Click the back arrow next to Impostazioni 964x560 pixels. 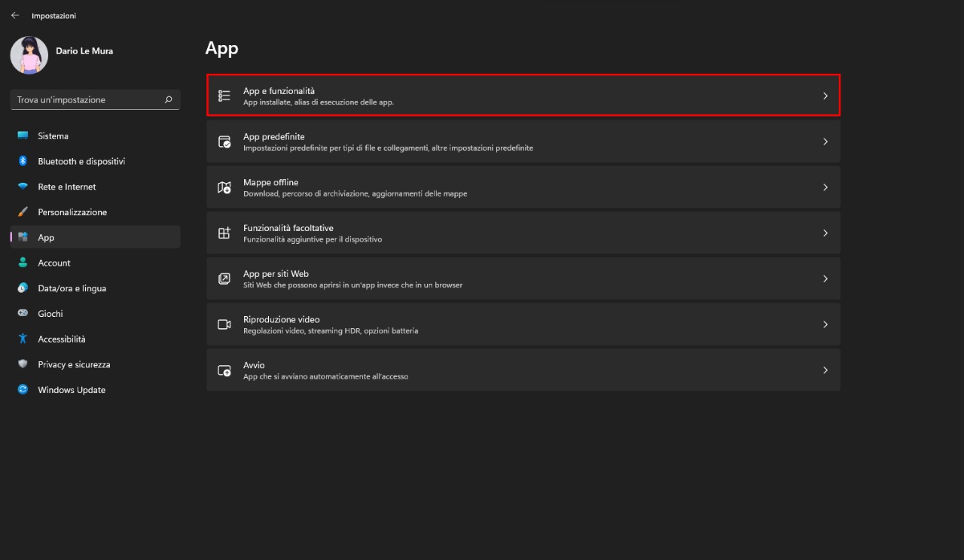[x=15, y=15]
